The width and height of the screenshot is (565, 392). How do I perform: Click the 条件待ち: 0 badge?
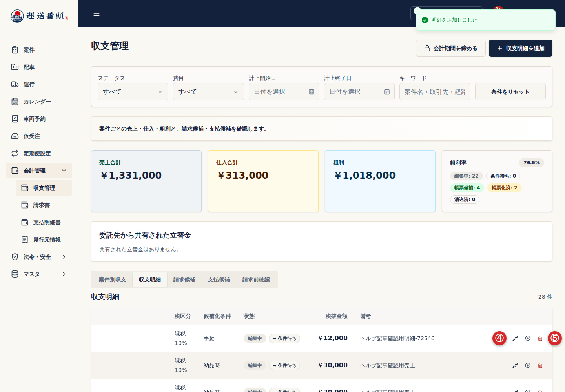click(503, 176)
